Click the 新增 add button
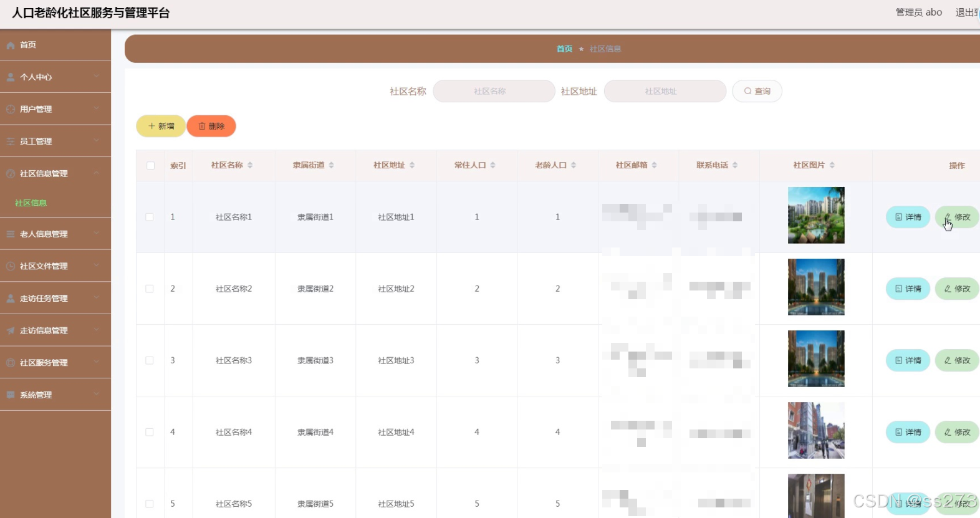 click(161, 126)
